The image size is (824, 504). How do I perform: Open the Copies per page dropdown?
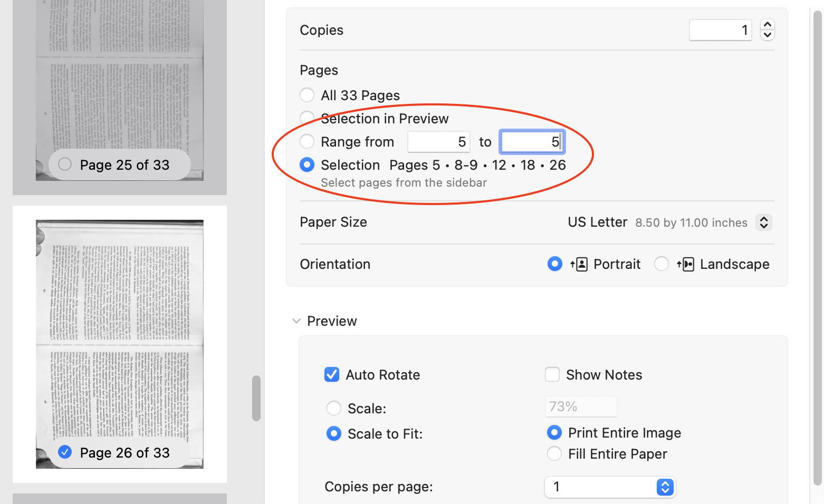click(x=665, y=487)
